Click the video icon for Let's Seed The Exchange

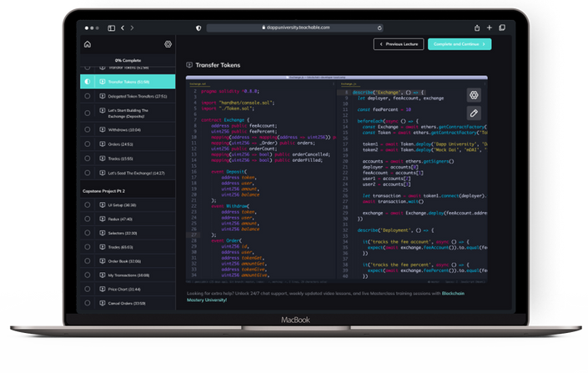coord(102,173)
